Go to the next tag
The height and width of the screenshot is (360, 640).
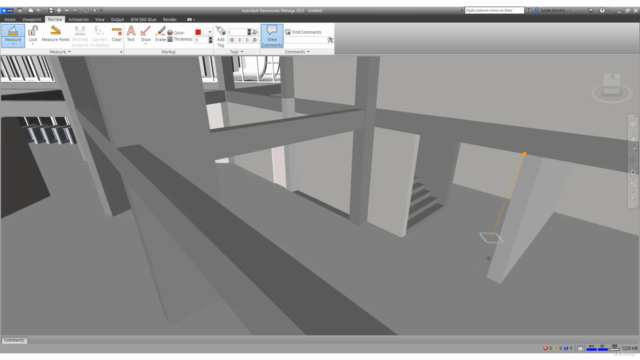click(247, 40)
